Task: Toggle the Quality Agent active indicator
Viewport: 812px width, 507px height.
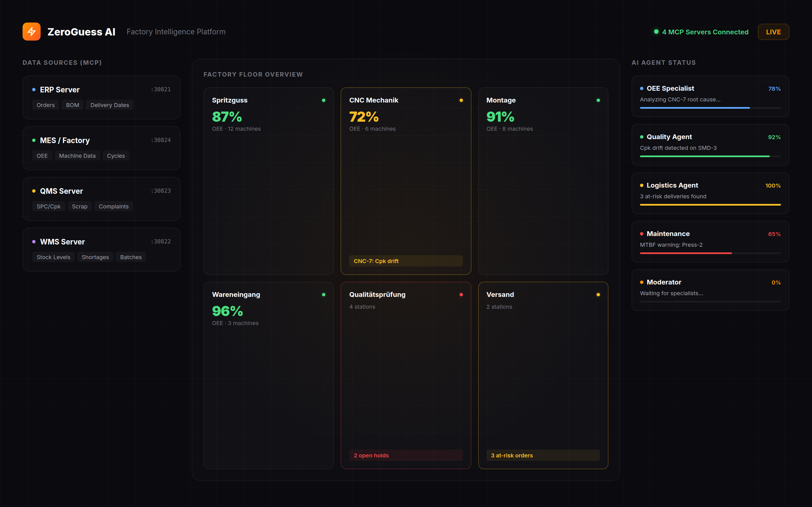Action: coord(641,137)
